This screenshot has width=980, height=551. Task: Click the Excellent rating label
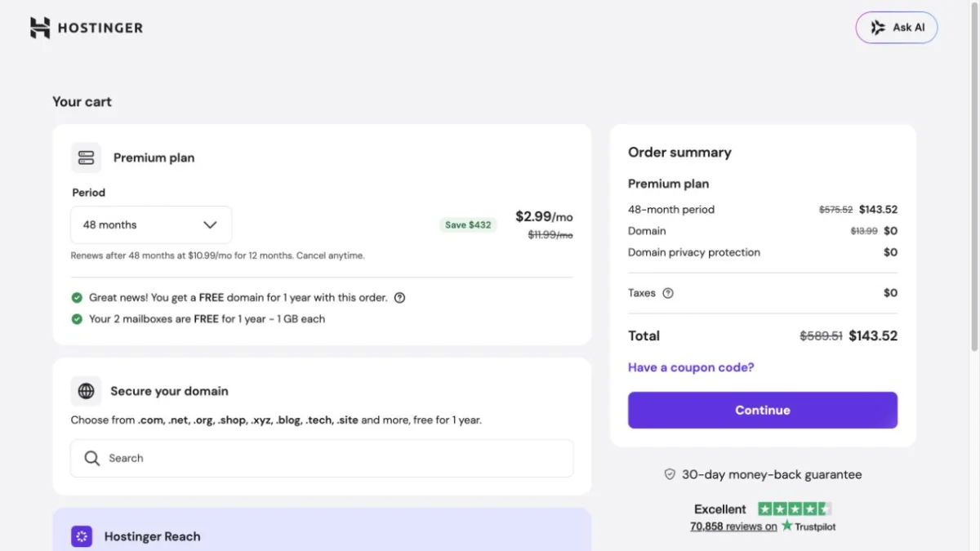tap(720, 509)
